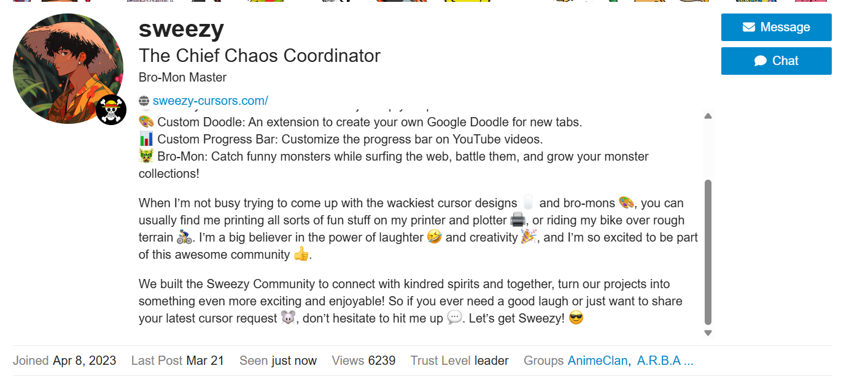Send a Message to sweezy
This screenshot has height=382, width=868.
click(x=777, y=27)
